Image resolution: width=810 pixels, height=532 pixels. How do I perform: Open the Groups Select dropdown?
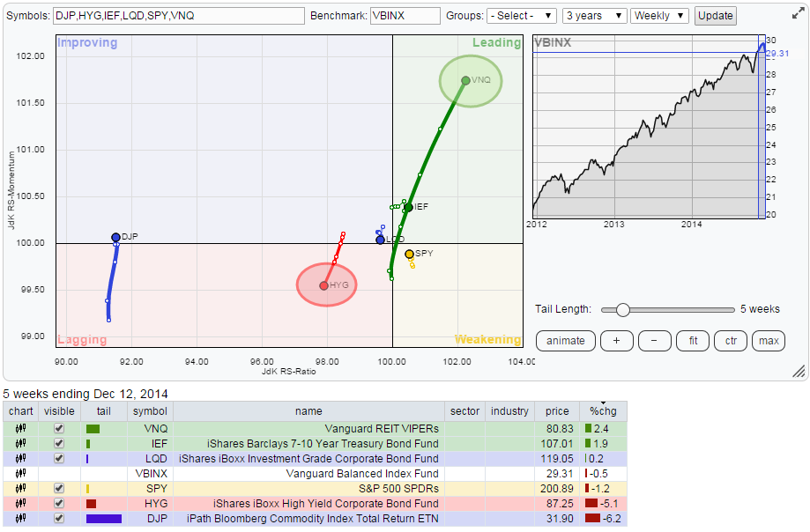point(521,16)
